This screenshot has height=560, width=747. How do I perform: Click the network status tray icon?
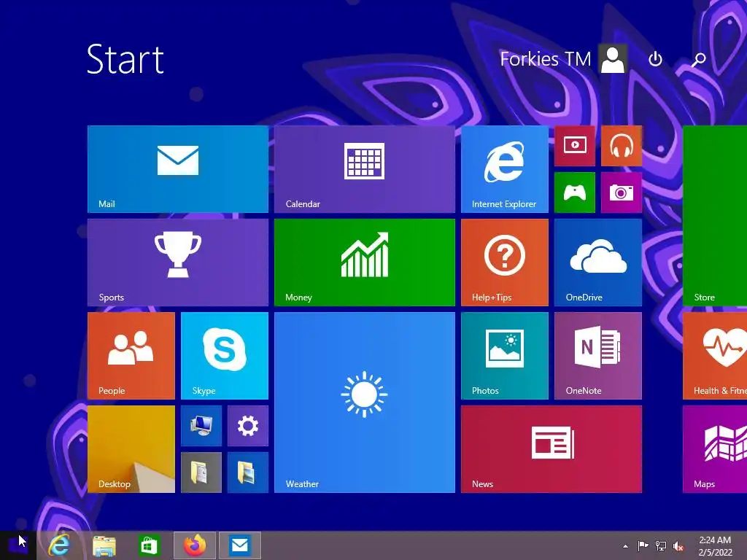point(661,545)
